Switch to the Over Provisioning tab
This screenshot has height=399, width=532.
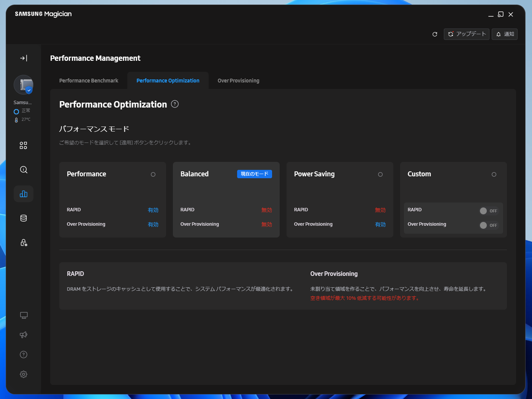pos(238,81)
